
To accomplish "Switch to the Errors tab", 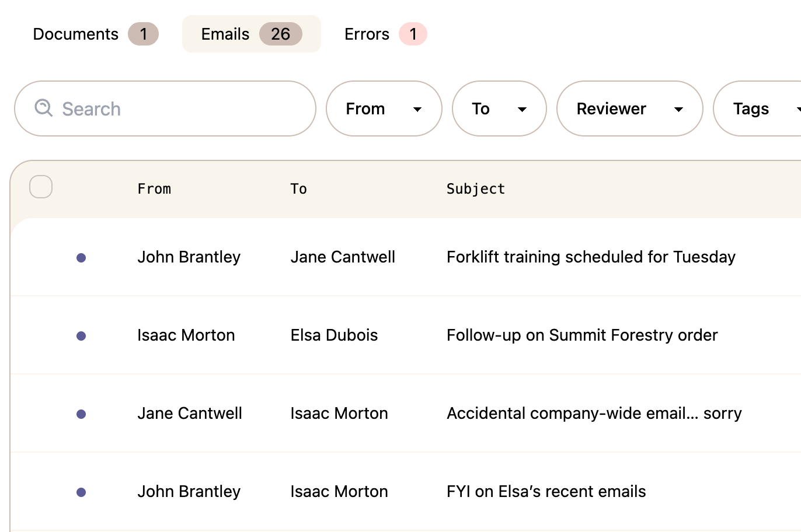I will pyautogui.click(x=385, y=34).
